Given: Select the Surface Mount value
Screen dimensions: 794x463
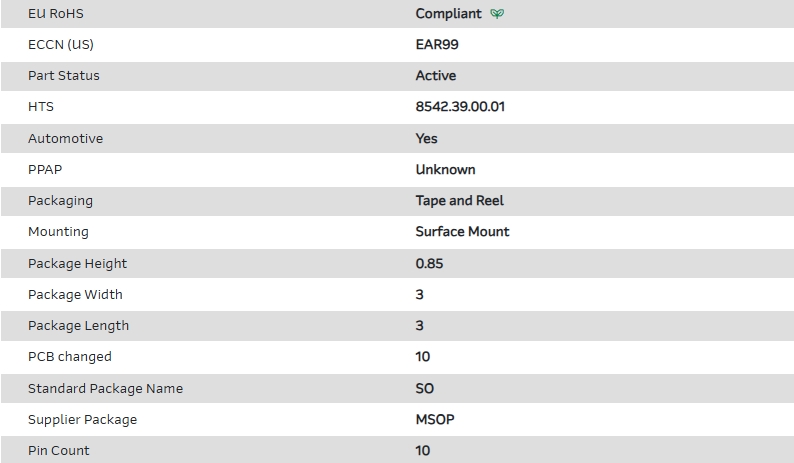Looking at the screenshot, I should click(x=462, y=231).
